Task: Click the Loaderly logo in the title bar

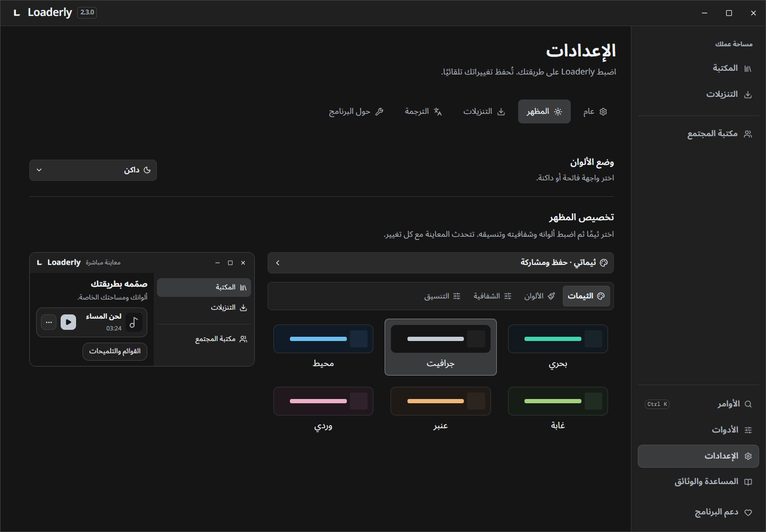Action: 17,13
